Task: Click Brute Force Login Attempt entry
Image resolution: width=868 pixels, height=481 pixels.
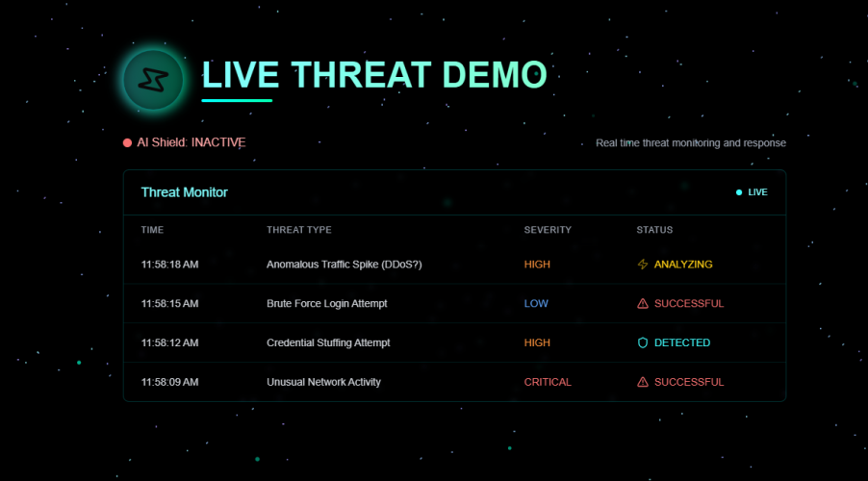Action: coord(326,303)
